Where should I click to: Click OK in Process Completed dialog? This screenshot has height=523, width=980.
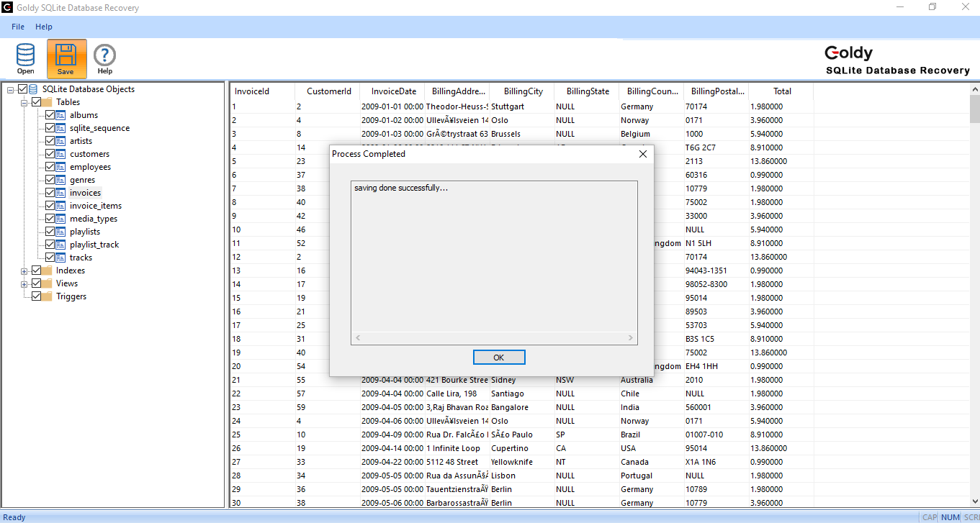tap(499, 358)
